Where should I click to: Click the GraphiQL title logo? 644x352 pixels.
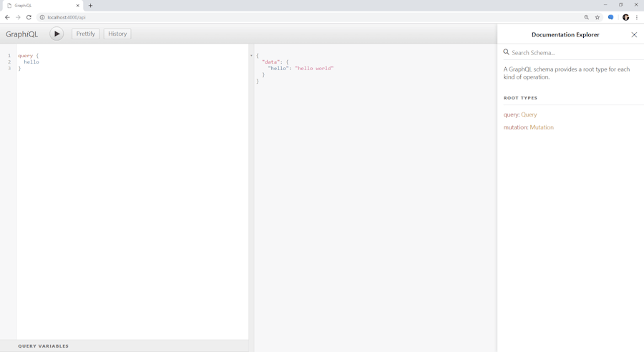[x=21, y=34]
